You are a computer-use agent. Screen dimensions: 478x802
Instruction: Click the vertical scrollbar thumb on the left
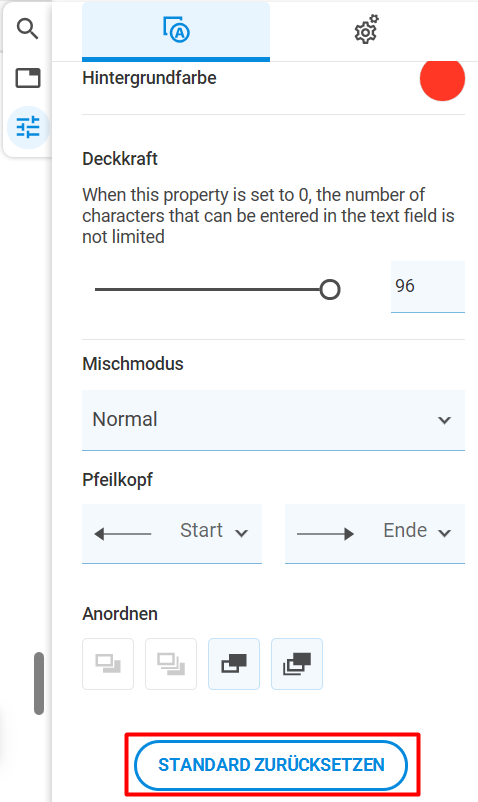click(39, 683)
